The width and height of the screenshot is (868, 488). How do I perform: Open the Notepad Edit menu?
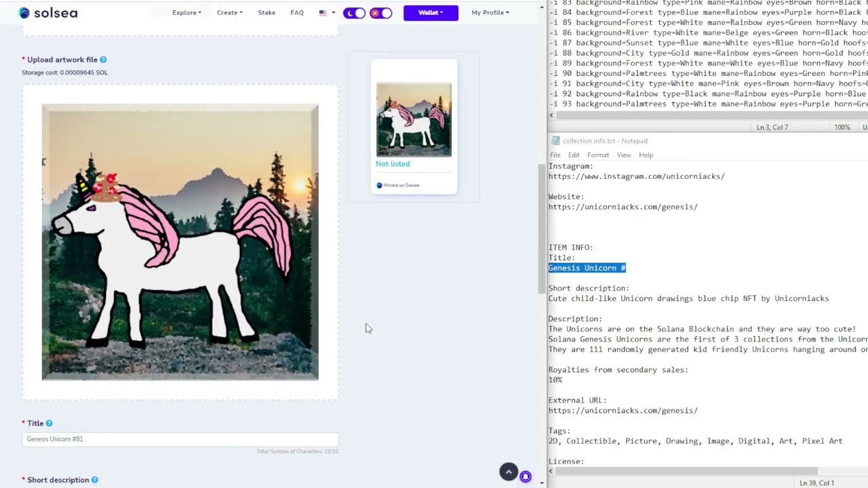(574, 155)
